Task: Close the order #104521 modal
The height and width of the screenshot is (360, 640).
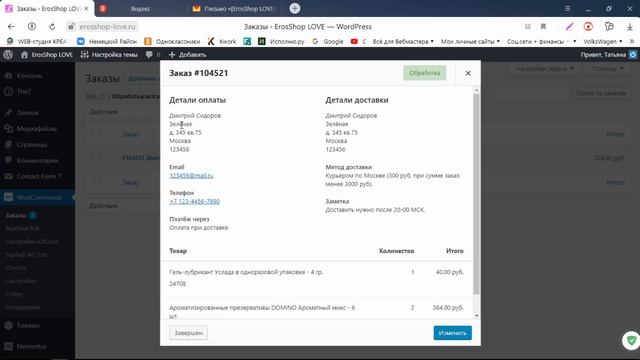Action: 468,73
